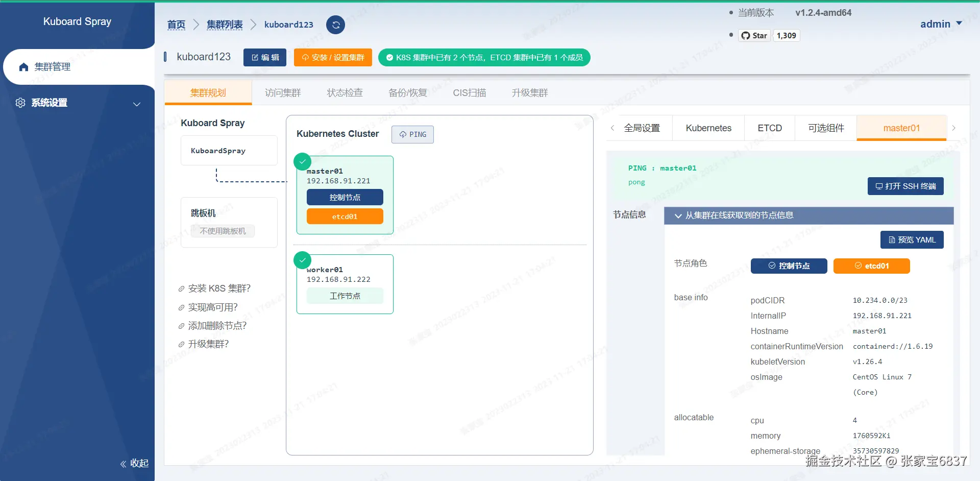
Task: Click the 1,309 star count
Action: tap(787, 35)
